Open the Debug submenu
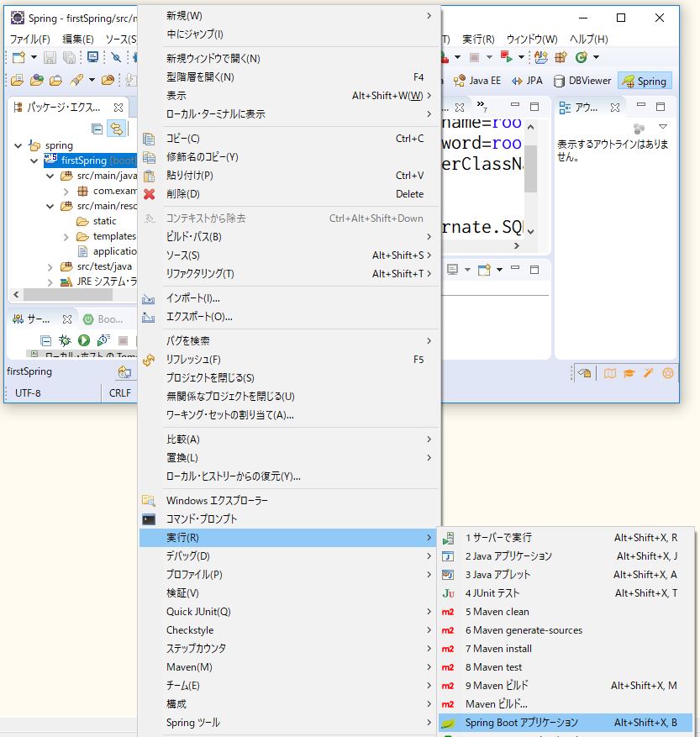 point(289,556)
